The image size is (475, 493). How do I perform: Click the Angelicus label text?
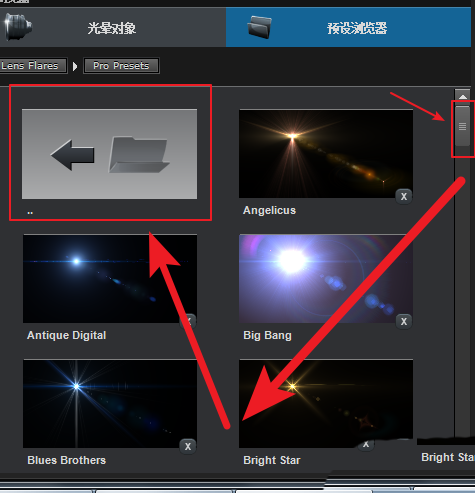coord(269,210)
